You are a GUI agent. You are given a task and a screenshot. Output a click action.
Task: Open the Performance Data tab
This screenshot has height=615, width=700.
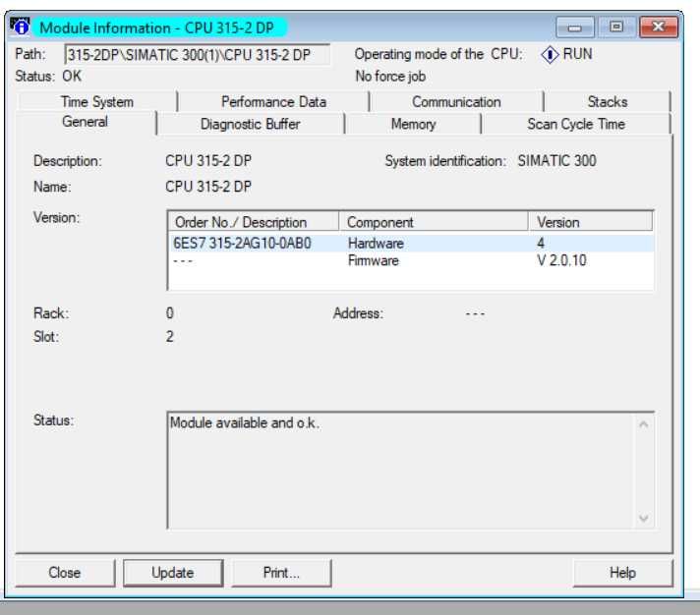click(x=273, y=102)
